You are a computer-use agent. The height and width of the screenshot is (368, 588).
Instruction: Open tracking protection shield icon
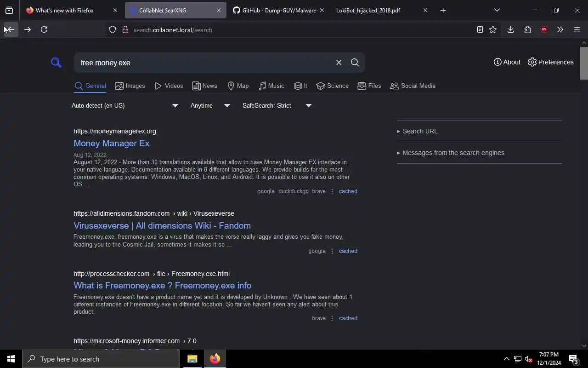[113, 29]
